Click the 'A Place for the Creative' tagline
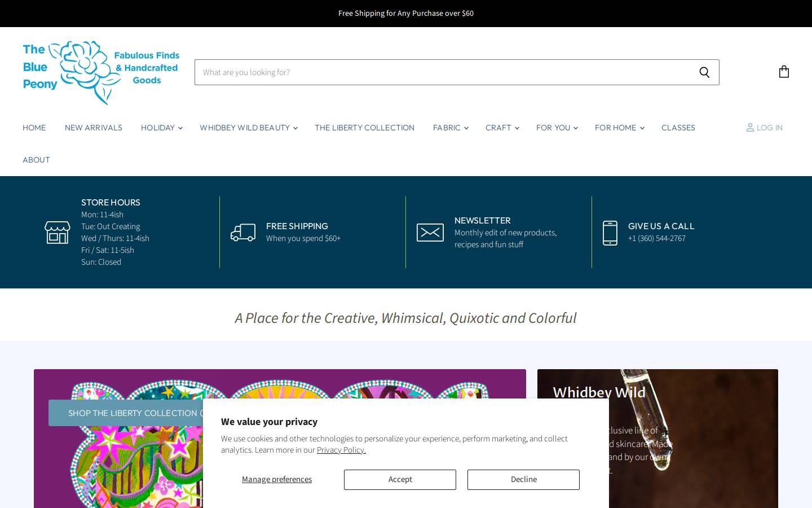The image size is (812, 508). tap(405, 318)
